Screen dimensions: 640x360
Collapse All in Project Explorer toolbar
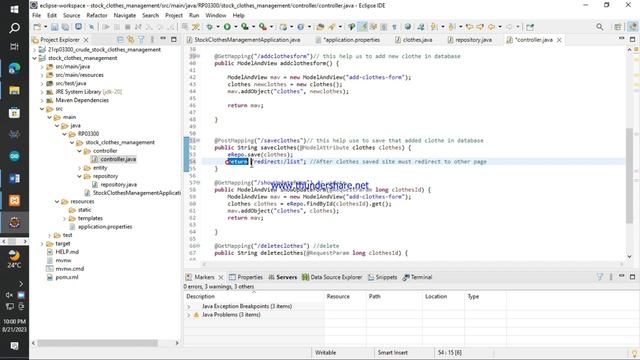[x=120, y=40]
